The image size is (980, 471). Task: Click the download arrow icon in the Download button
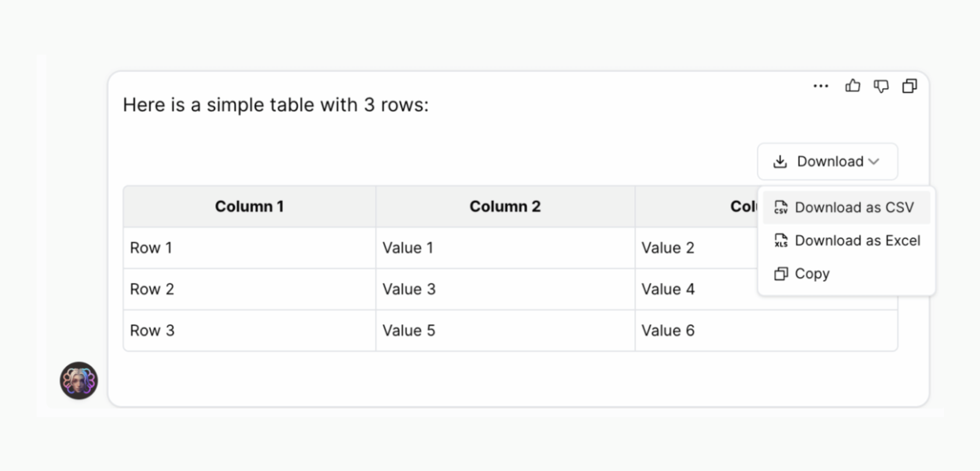(780, 162)
